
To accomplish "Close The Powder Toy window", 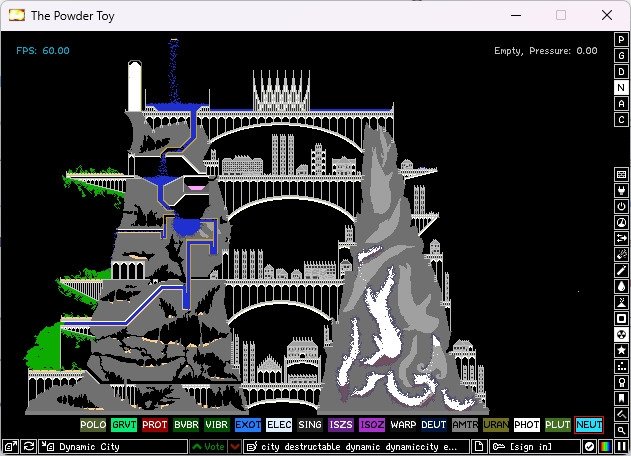I will tap(607, 15).
